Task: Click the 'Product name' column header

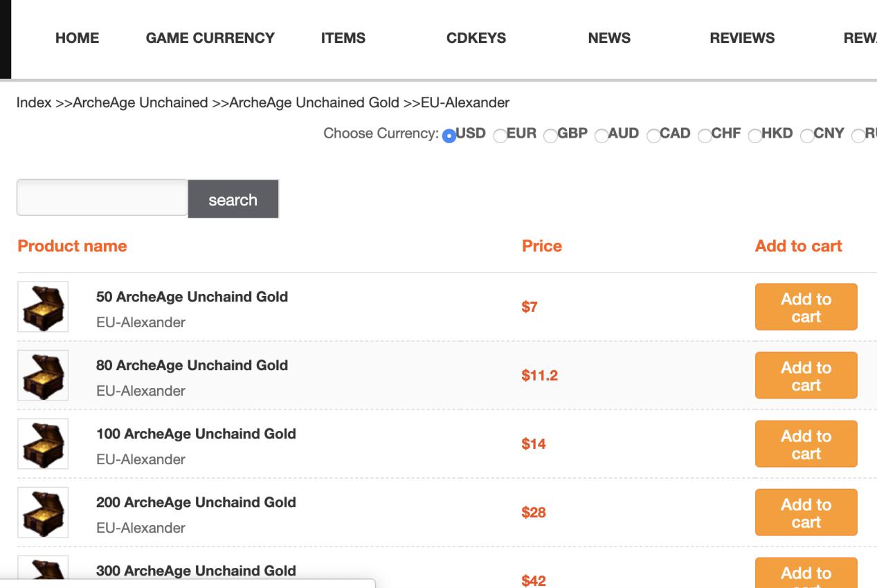Action: 72,246
